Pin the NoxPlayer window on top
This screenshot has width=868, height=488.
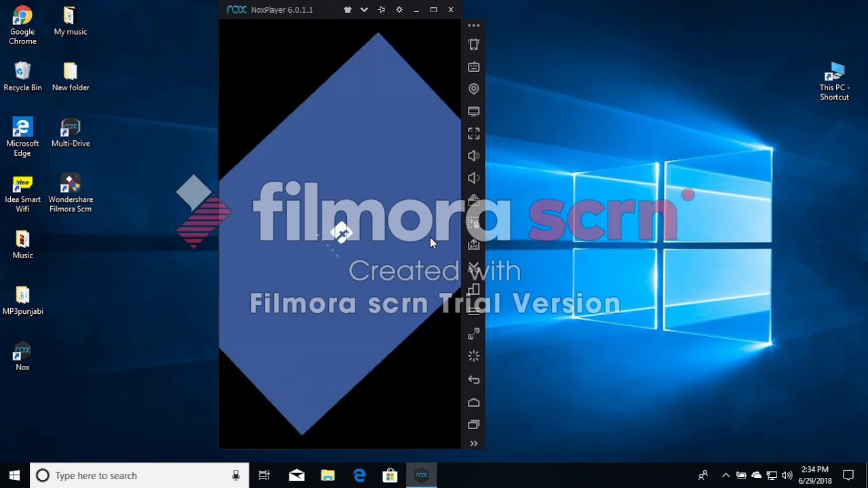tap(381, 10)
